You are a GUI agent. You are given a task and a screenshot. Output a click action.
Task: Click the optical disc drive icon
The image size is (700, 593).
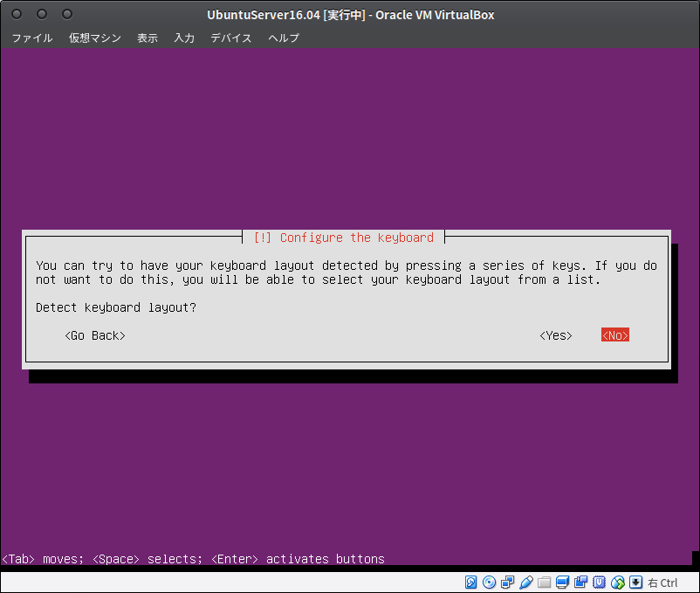490,583
